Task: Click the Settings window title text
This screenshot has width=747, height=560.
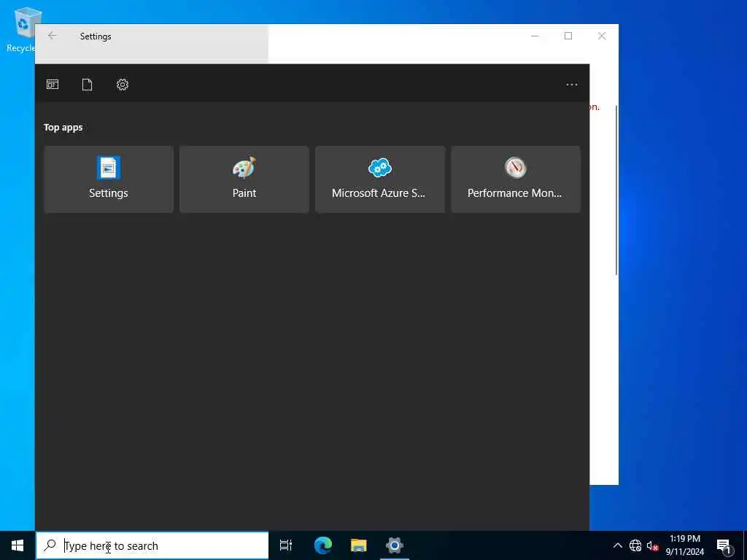Action: (x=96, y=36)
